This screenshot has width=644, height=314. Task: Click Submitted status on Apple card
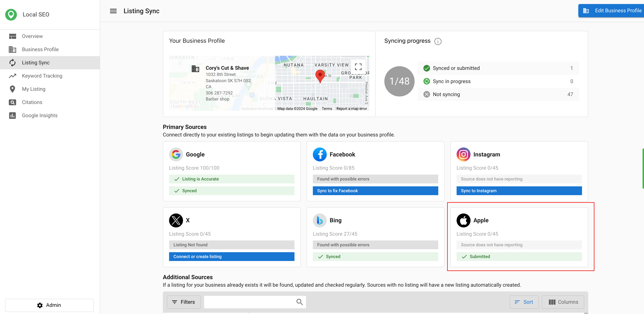coord(519,257)
